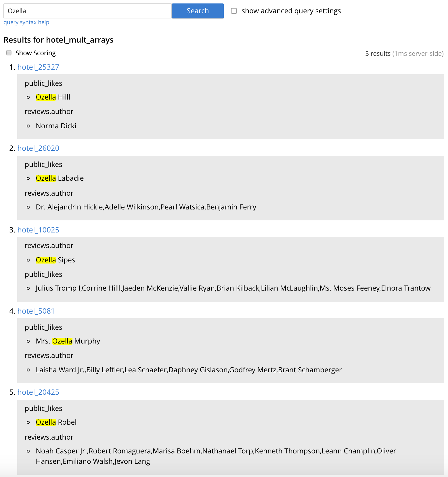Click the show advanced query settings label
Image resolution: width=448 pixels, height=477 pixels.
291,11
